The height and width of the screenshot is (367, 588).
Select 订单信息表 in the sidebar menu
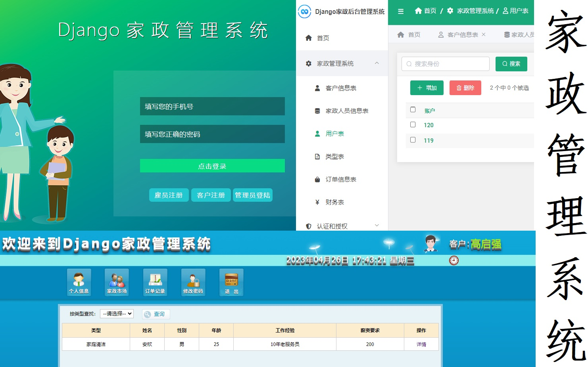click(x=342, y=180)
